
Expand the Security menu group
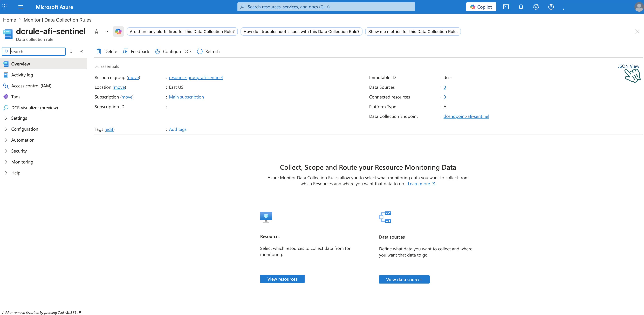6,151
